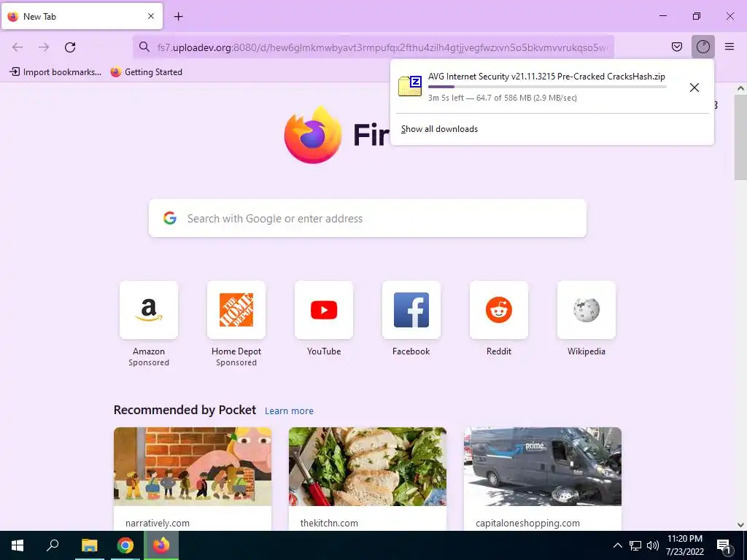Click Show all downloads
747x560 pixels.
[439, 129]
